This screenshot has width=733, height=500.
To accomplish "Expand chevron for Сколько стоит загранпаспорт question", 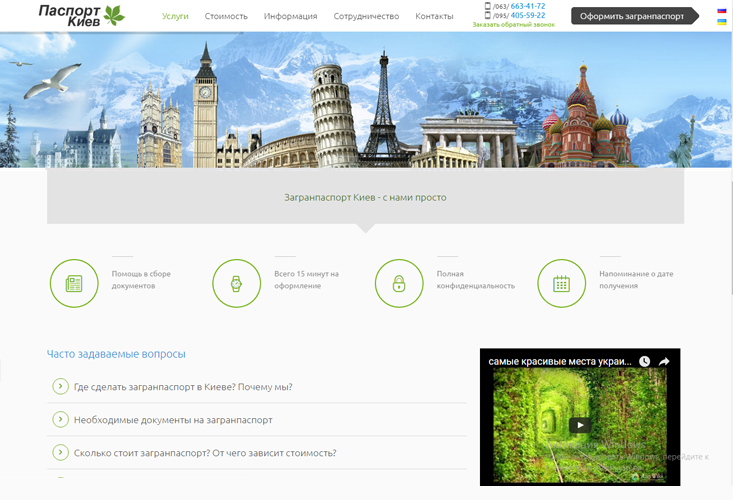I will tap(60, 452).
